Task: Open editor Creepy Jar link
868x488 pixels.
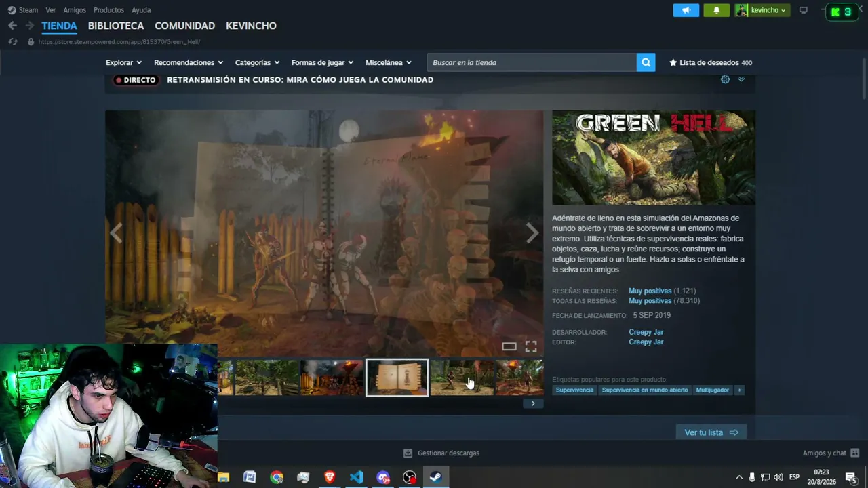Action: pos(646,342)
